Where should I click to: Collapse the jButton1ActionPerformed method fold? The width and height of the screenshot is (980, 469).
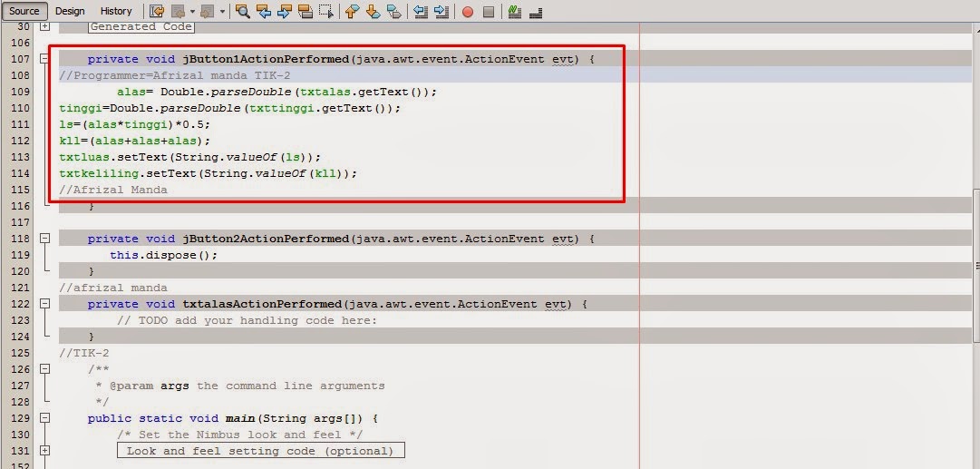(44, 59)
